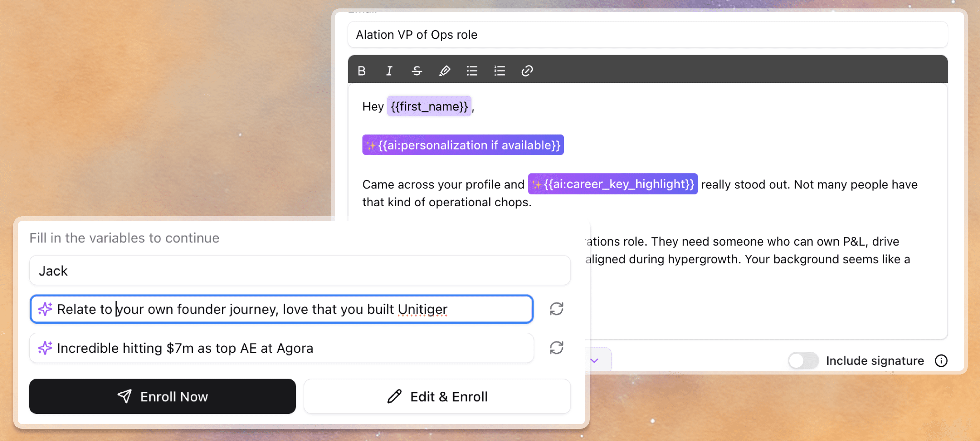This screenshot has height=441, width=980.
Task: Insert a hyperlink using the link icon
Action: click(527, 71)
